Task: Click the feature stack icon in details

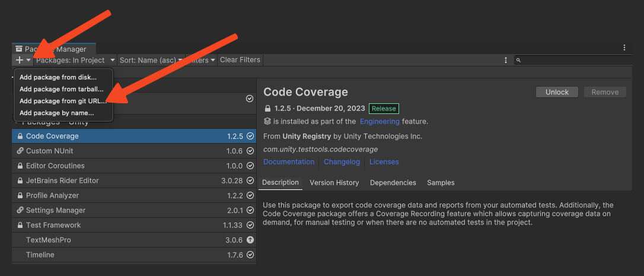Action: click(267, 121)
